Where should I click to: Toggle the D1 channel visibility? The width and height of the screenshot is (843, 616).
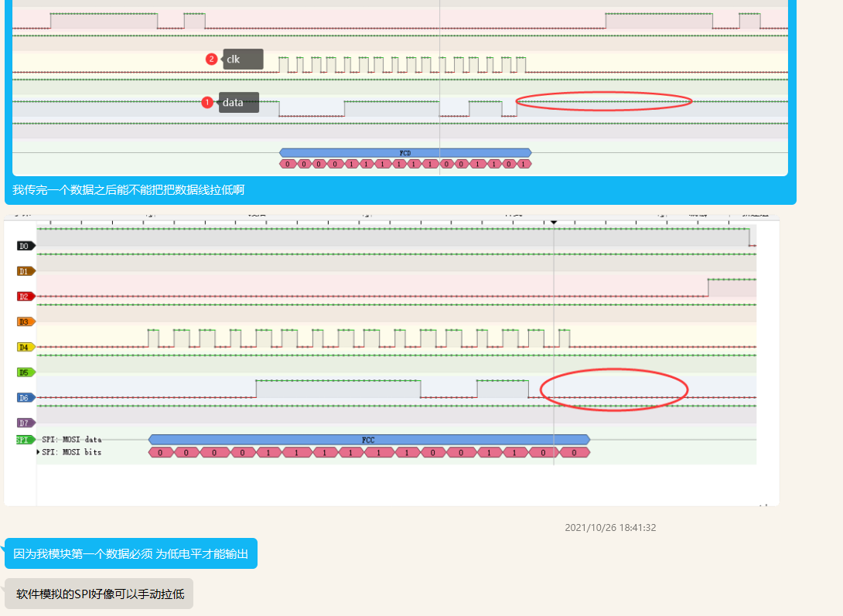point(25,271)
